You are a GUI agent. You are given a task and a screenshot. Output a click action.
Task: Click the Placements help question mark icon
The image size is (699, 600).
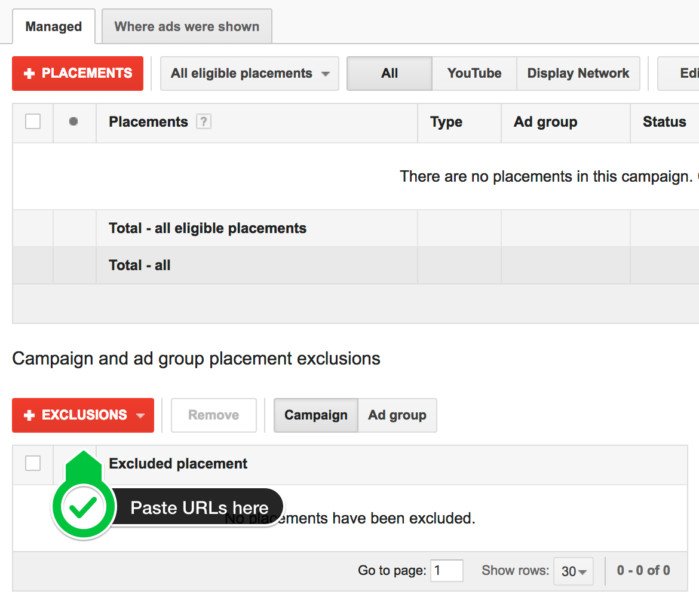click(x=204, y=122)
